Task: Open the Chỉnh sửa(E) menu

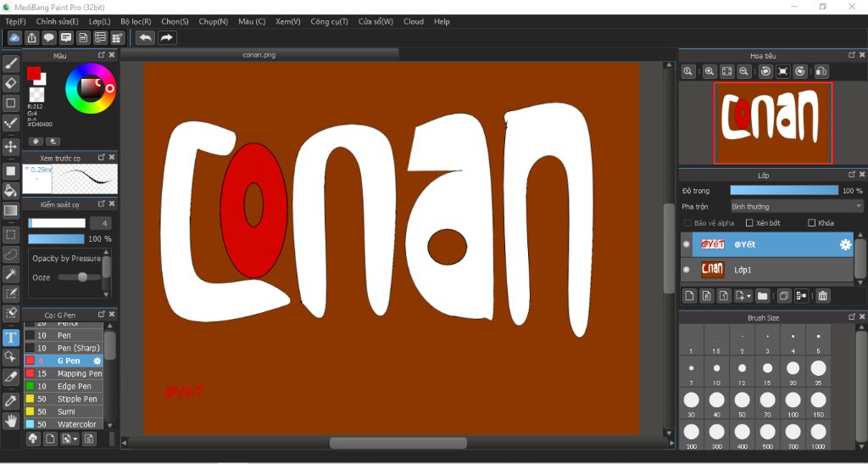Action: (x=58, y=21)
